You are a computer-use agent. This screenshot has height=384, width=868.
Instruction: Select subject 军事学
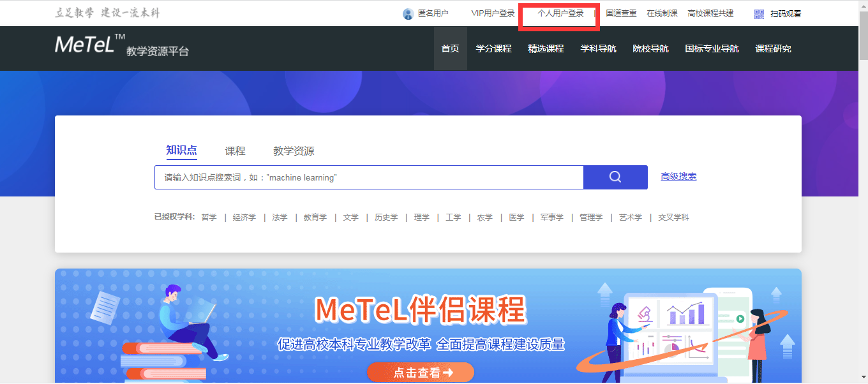(552, 218)
